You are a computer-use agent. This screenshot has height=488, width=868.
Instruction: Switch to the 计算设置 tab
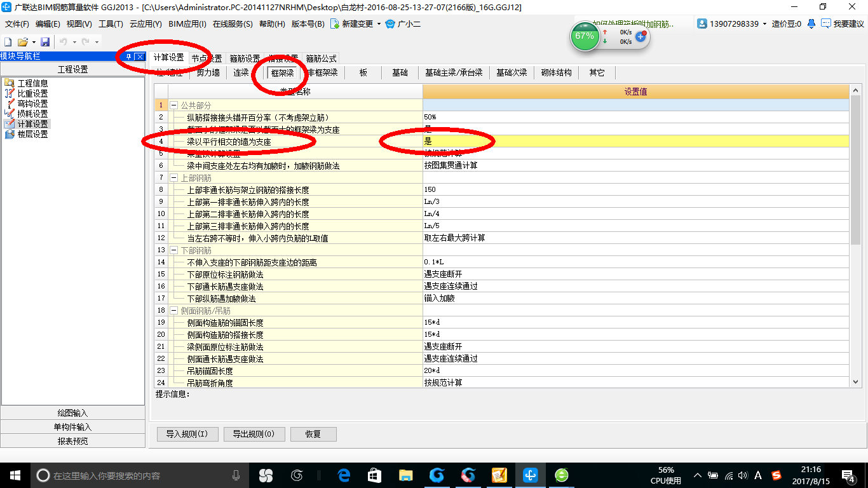[168, 58]
